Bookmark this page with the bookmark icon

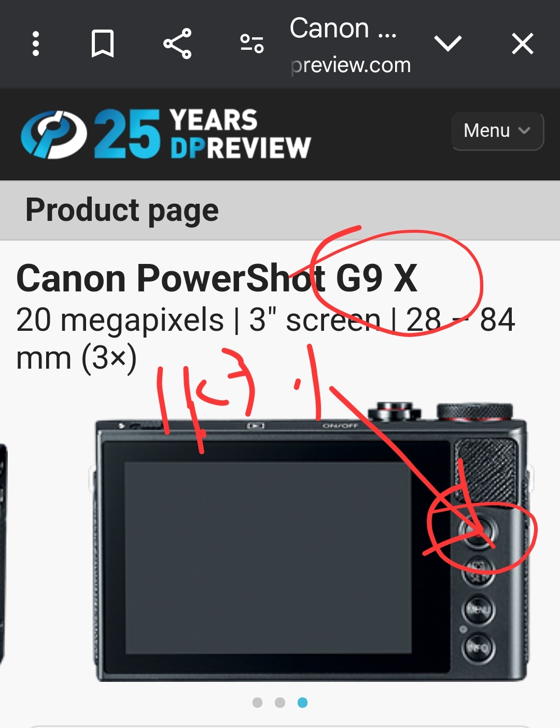coord(102,44)
